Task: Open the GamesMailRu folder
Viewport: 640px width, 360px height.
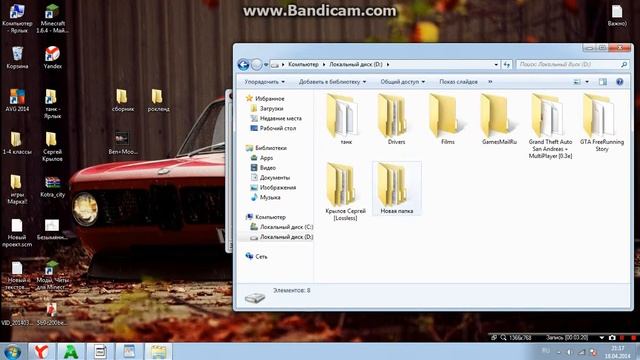Action: (498, 118)
